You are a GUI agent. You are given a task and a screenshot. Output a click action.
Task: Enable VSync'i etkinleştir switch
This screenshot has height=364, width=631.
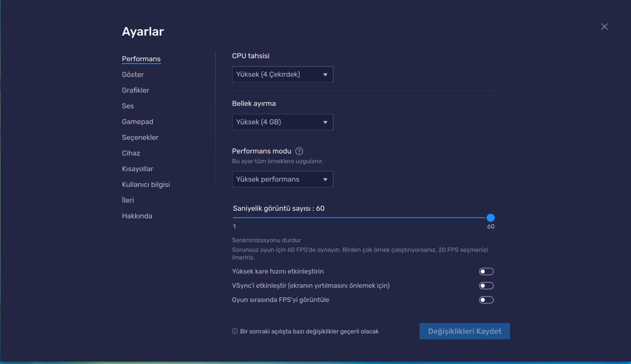486,286
